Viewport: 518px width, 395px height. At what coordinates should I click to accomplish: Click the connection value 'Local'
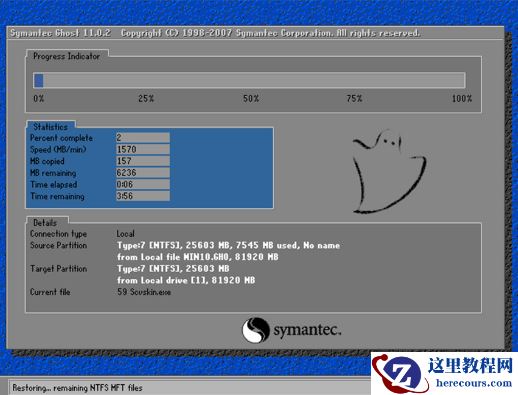pyautogui.click(x=125, y=234)
